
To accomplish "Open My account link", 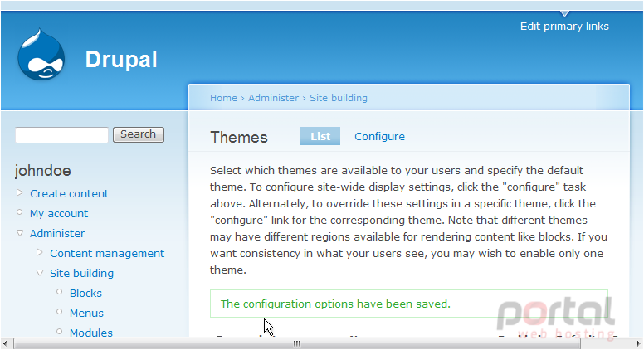I will click(x=59, y=214).
